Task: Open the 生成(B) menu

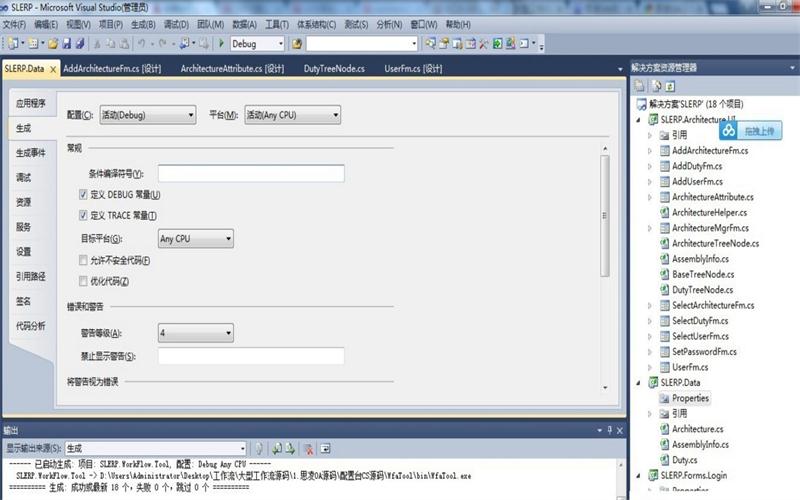Action: click(143, 24)
